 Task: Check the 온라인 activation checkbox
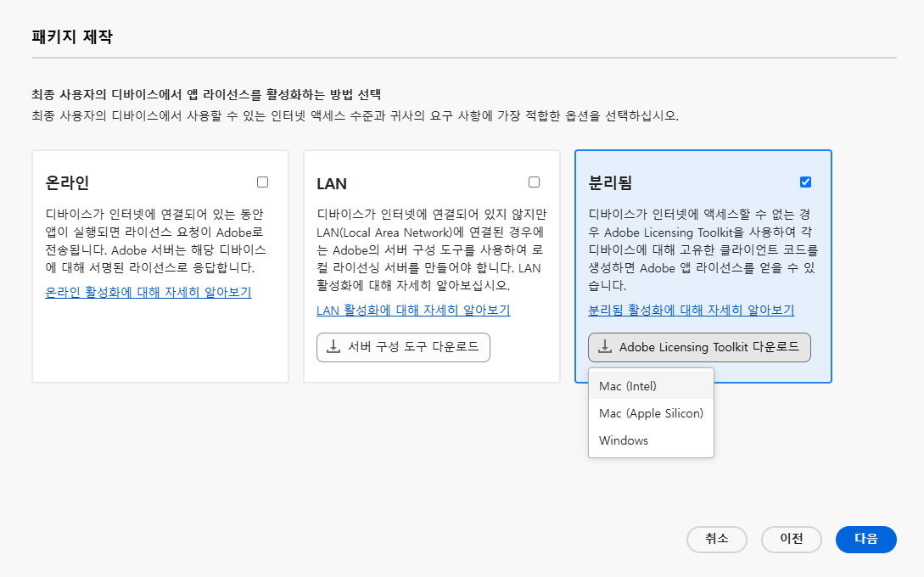tap(263, 182)
